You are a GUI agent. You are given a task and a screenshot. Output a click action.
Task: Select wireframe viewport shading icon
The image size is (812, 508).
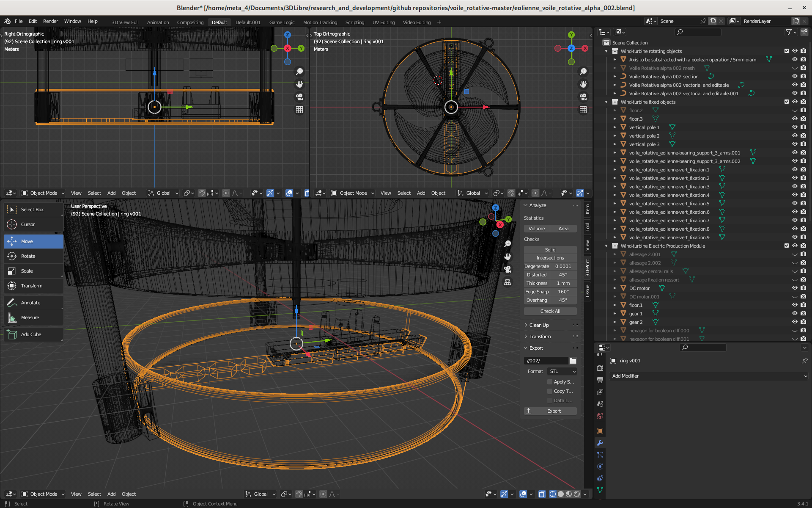pyautogui.click(x=552, y=494)
